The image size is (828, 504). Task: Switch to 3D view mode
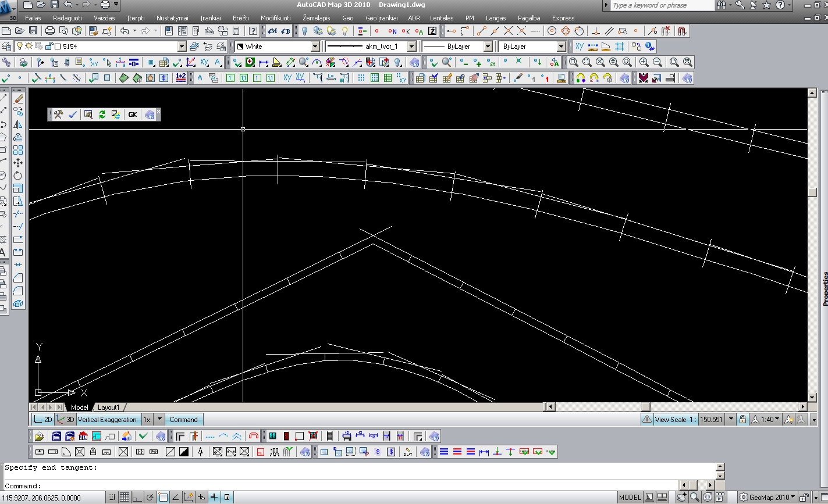pos(66,419)
